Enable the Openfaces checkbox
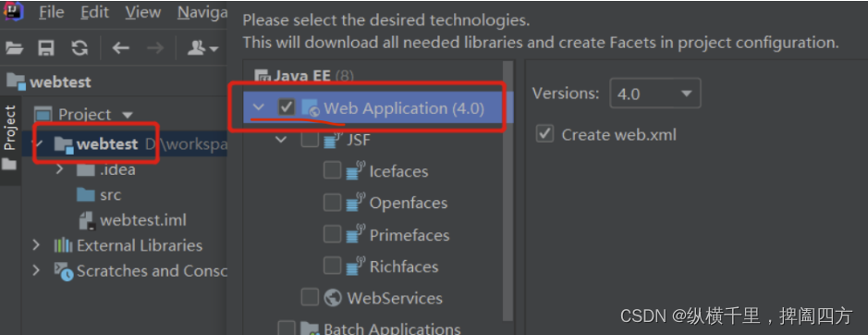This screenshot has width=868, height=335. [x=332, y=203]
